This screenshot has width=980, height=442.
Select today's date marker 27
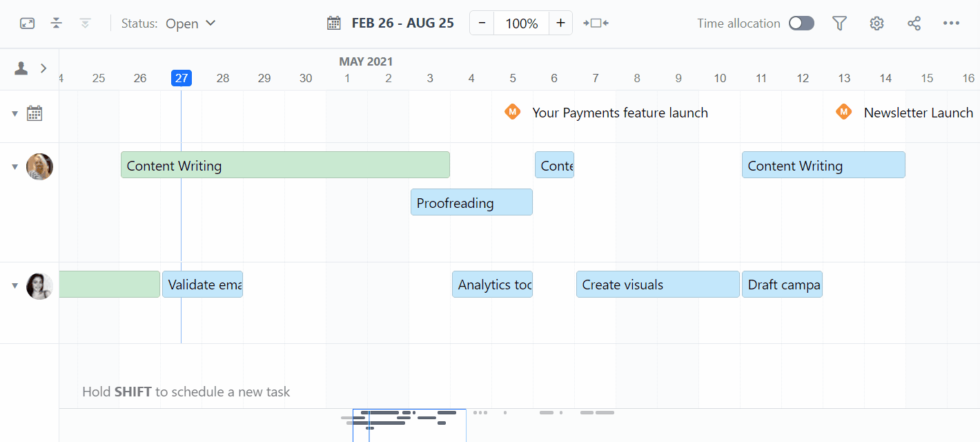click(x=182, y=78)
